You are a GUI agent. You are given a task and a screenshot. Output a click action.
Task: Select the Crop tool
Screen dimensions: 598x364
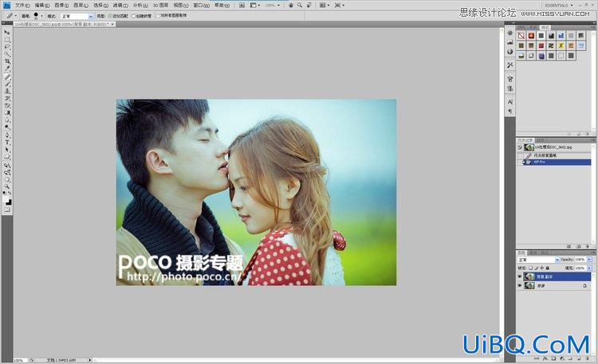tap(7, 61)
